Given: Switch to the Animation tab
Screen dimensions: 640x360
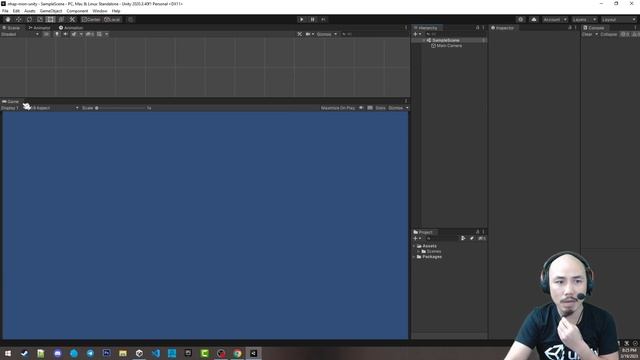Looking at the screenshot, I should (x=71, y=28).
